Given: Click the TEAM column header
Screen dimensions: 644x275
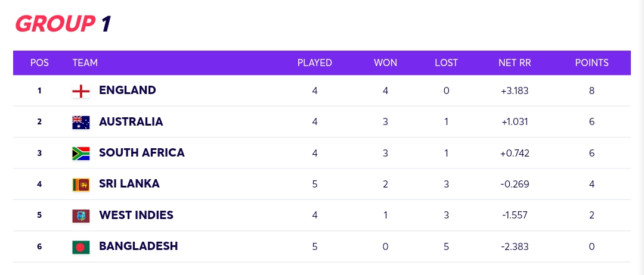Looking at the screenshot, I should pyautogui.click(x=85, y=62).
